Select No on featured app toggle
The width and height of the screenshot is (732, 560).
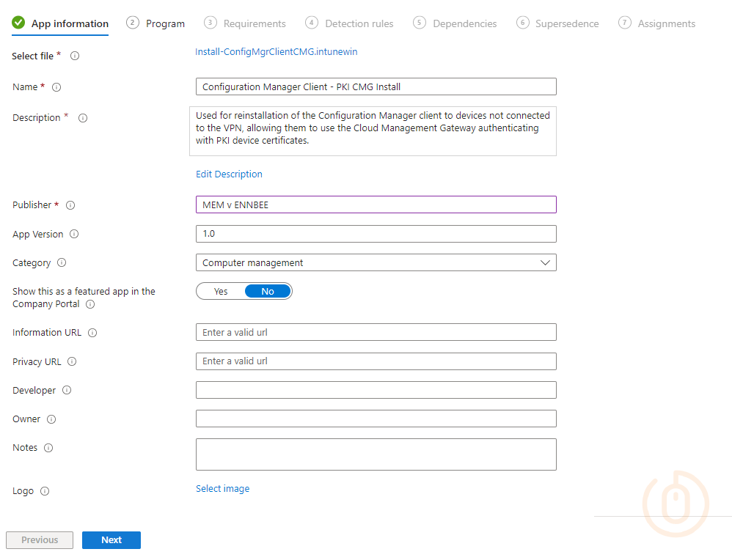[x=268, y=292]
